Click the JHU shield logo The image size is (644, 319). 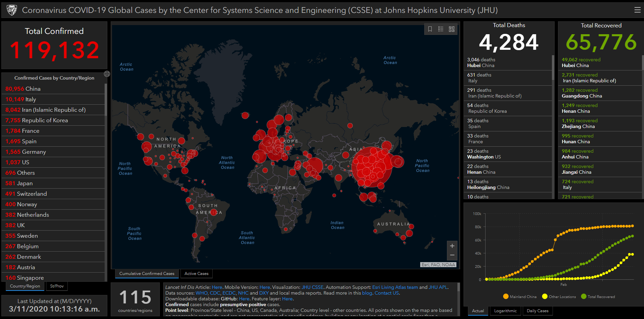tap(12, 10)
